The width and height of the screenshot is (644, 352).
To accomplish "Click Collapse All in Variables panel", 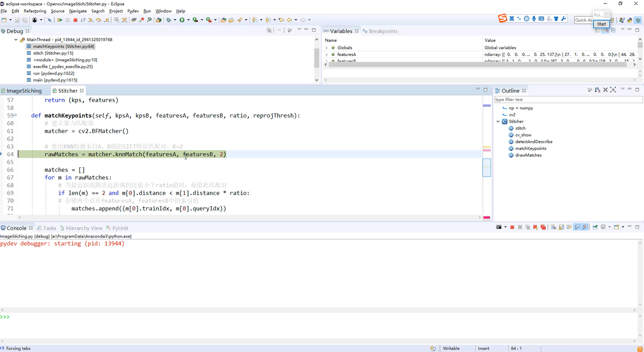I will coord(613,30).
